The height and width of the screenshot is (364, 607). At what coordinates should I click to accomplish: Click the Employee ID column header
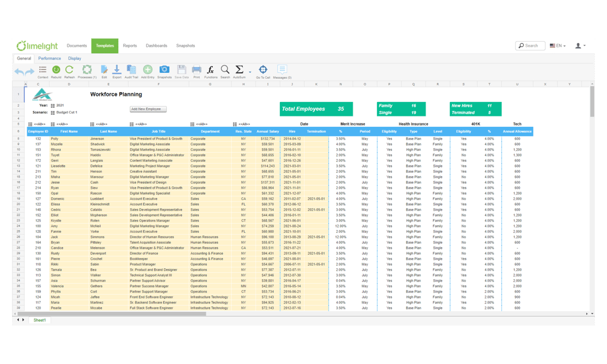[x=38, y=132]
